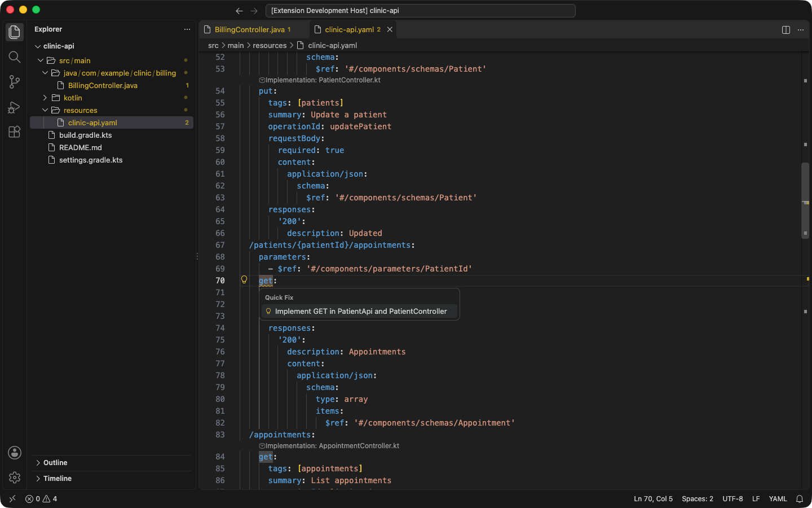Open Explorer Views and More Actions ellipsis
The image size is (812, 508).
pos(187,29)
